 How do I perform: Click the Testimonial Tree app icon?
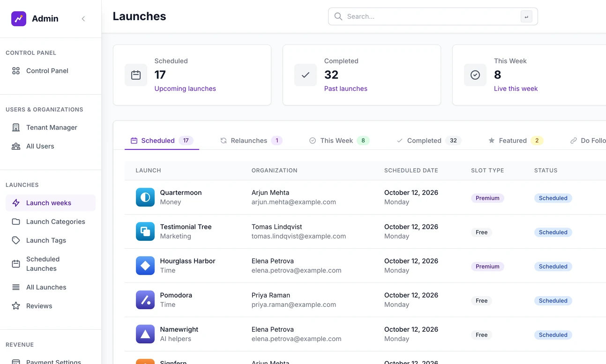pyautogui.click(x=145, y=231)
